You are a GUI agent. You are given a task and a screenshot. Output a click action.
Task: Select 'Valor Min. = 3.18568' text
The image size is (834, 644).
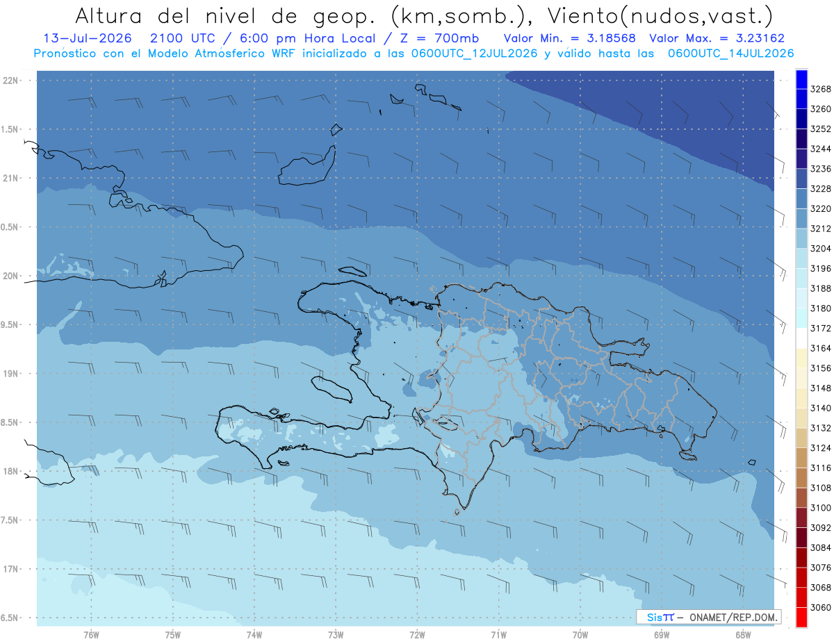[x=570, y=38]
